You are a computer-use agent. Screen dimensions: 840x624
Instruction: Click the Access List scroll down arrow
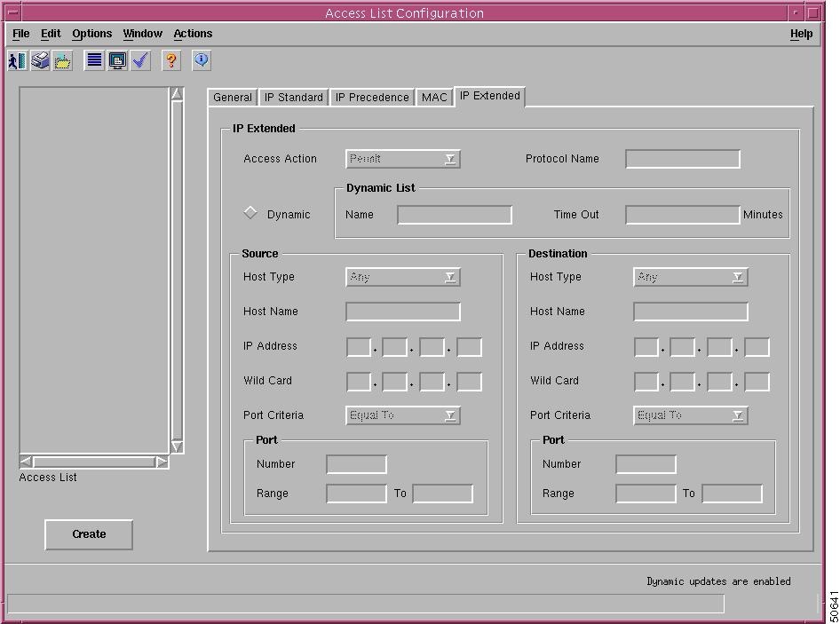177,446
